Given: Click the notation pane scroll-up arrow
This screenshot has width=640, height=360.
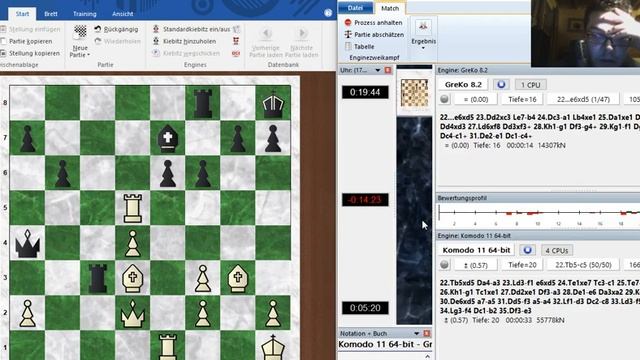Looking at the screenshot, I should tap(427, 356).
